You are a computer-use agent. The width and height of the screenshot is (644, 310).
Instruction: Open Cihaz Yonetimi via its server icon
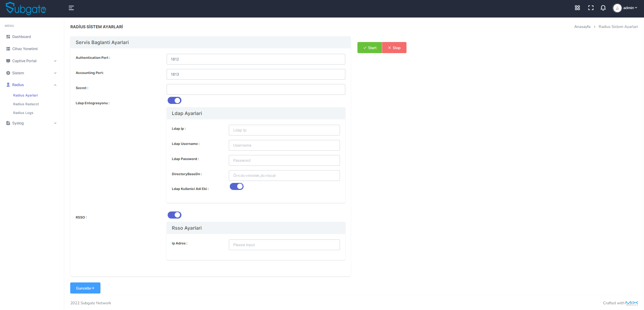pos(7,49)
